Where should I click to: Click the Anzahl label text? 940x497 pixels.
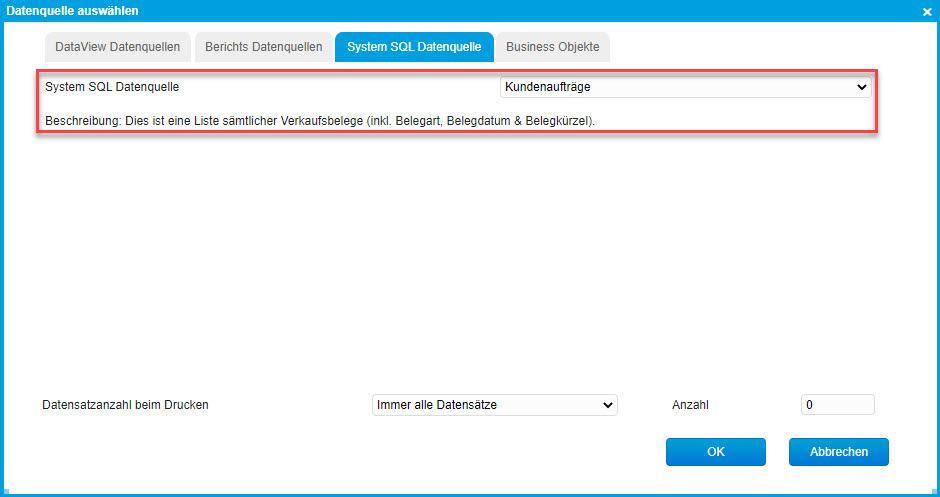tap(690, 405)
